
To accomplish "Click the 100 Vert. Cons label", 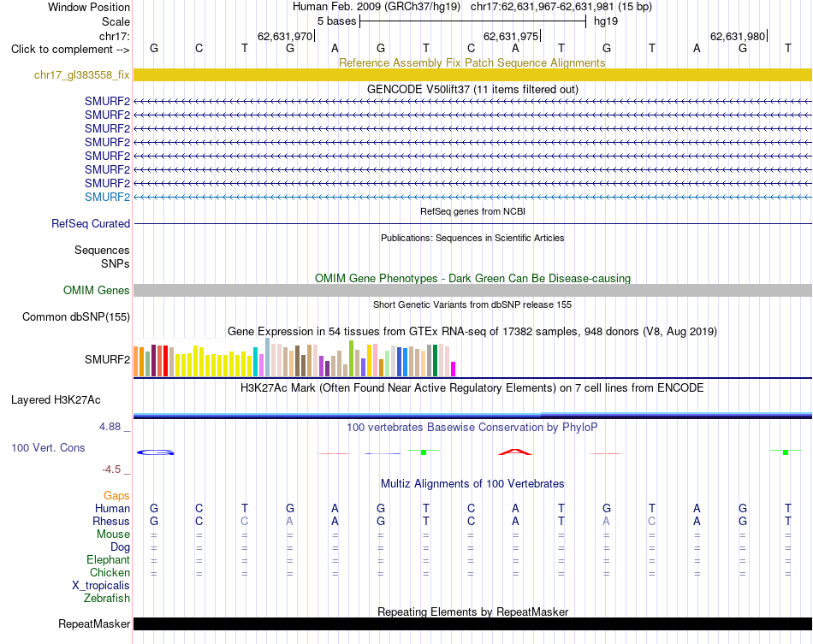I will (x=48, y=447).
